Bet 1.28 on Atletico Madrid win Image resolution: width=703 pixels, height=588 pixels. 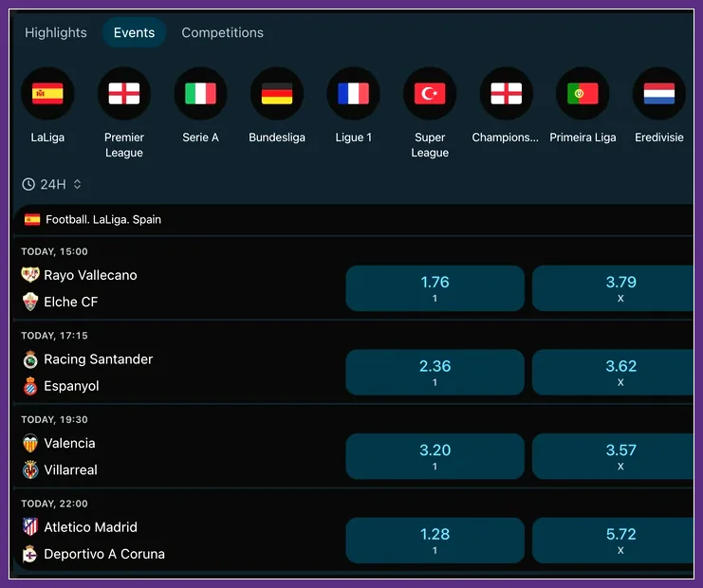(435, 540)
